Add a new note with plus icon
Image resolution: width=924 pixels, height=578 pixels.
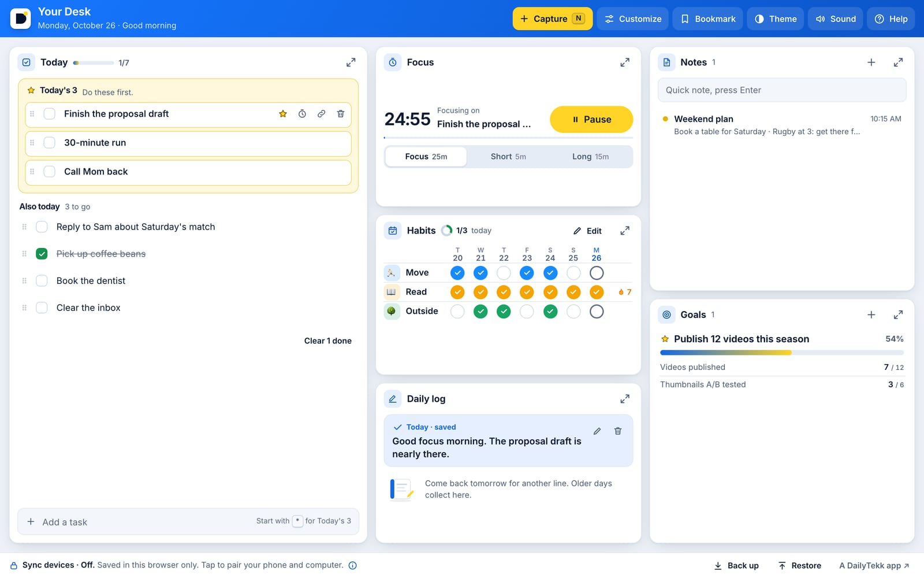click(871, 62)
